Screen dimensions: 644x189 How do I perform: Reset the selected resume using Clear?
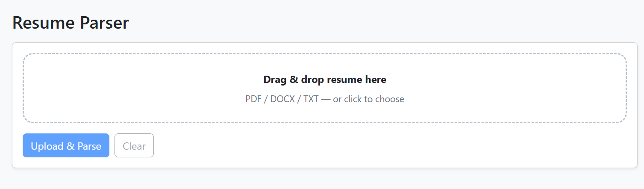tap(134, 146)
